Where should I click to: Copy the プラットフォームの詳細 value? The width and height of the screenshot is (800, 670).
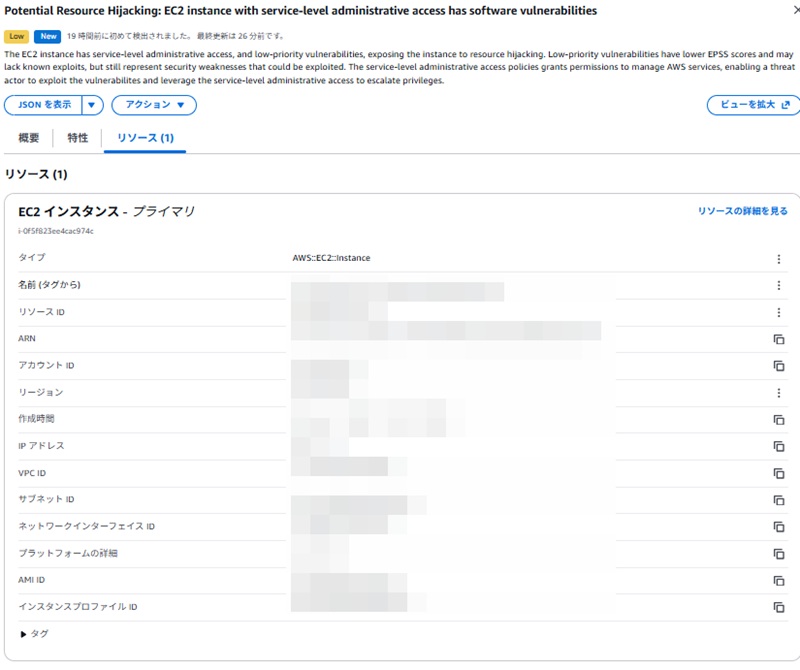[x=778, y=554]
